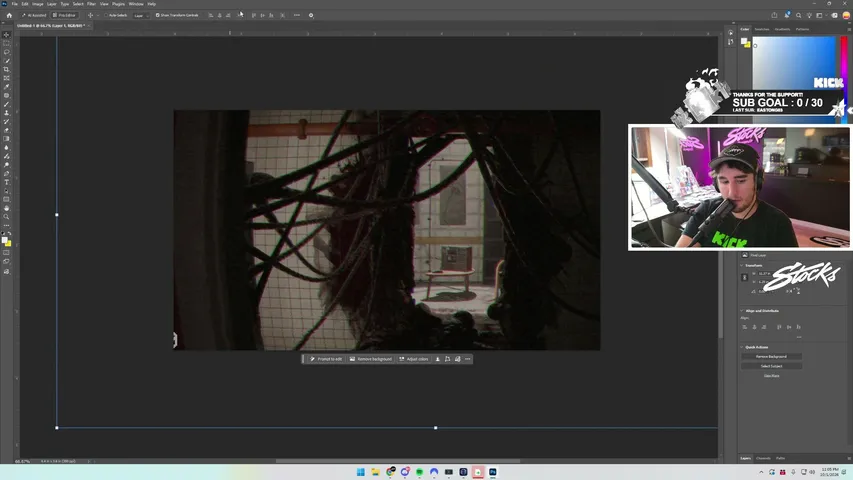Select the Eraser tool
Viewport: 853px width, 480px height.
7,131
